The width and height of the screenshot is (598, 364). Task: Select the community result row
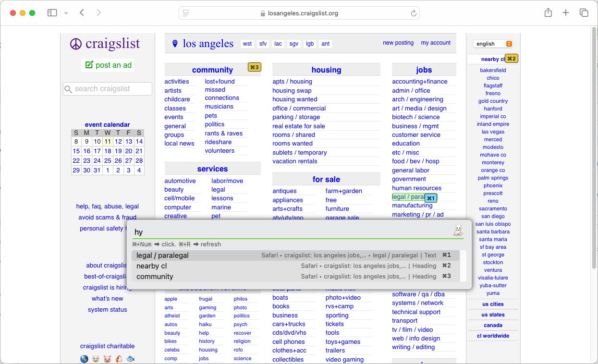tap(295, 277)
